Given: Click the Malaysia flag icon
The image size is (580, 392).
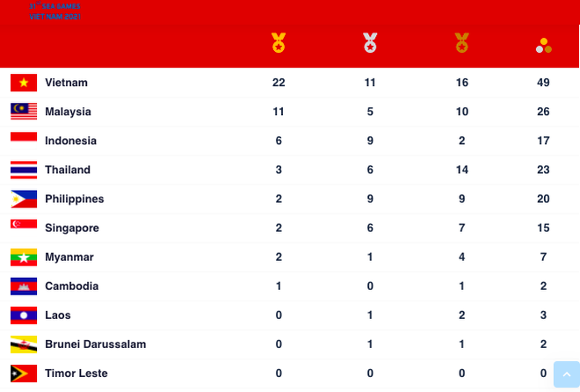Looking at the screenshot, I should pyautogui.click(x=24, y=112).
